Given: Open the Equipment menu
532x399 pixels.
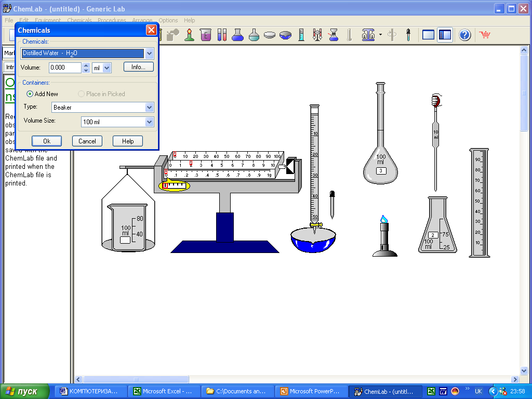Looking at the screenshot, I should click(x=47, y=20).
